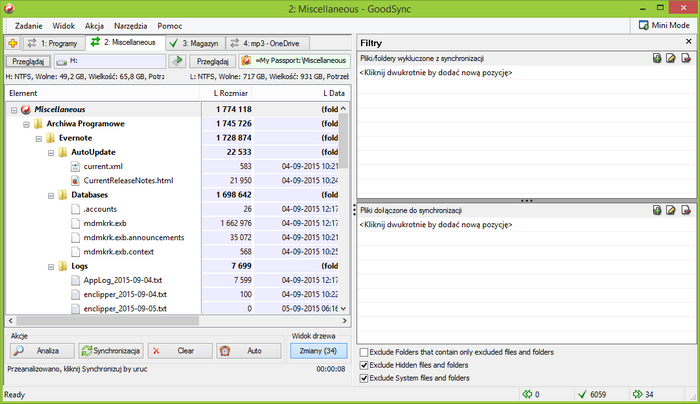Add a new include filter entry
This screenshot has height=404, width=700.
(x=656, y=211)
